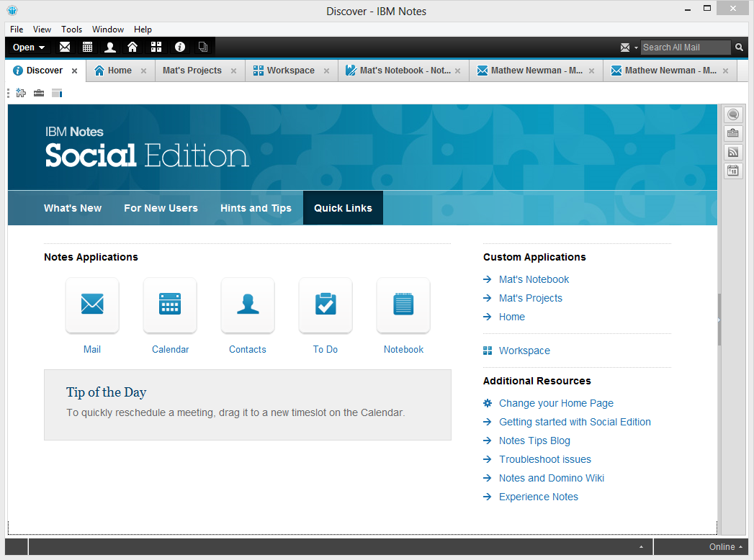The image size is (754, 560).
Task: Expand the Open dropdown menu
Action: 29,48
